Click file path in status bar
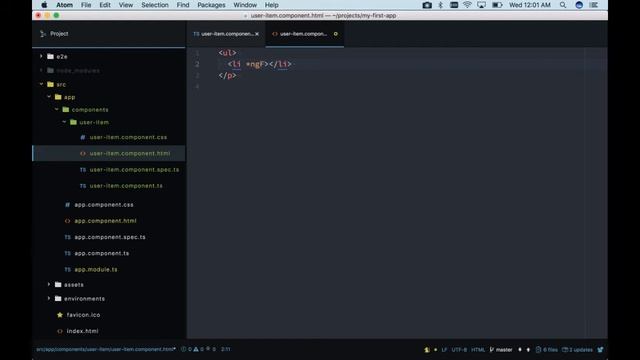The height and width of the screenshot is (360, 640). pyautogui.click(x=106, y=349)
